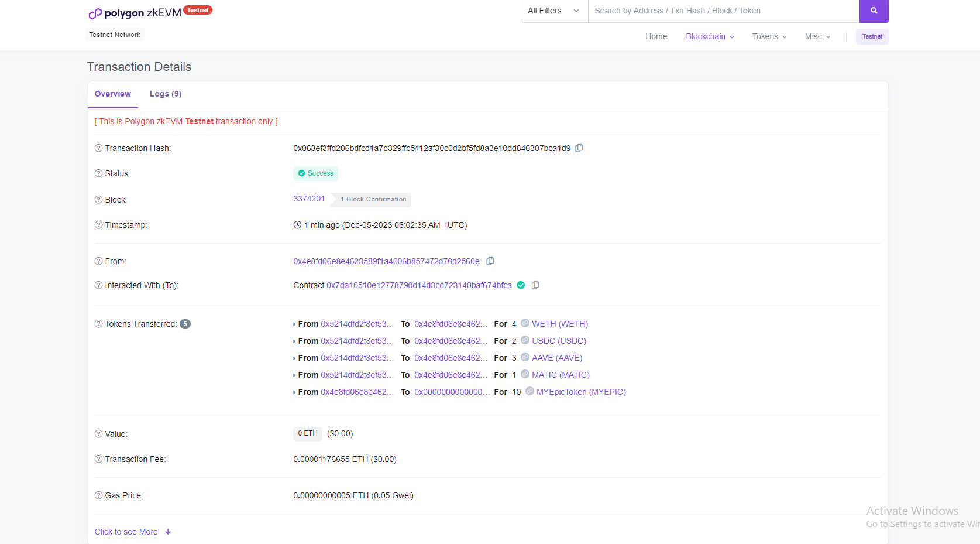
Task: Click the verified contract green checkmark
Action: (521, 285)
